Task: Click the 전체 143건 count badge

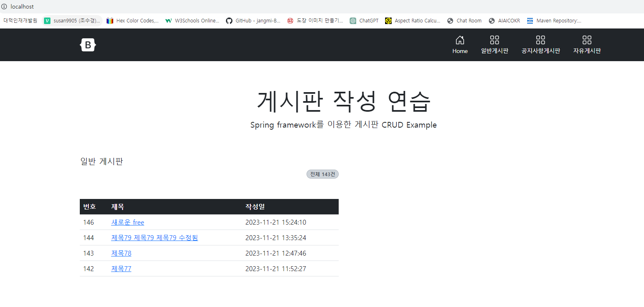Action: click(x=322, y=174)
